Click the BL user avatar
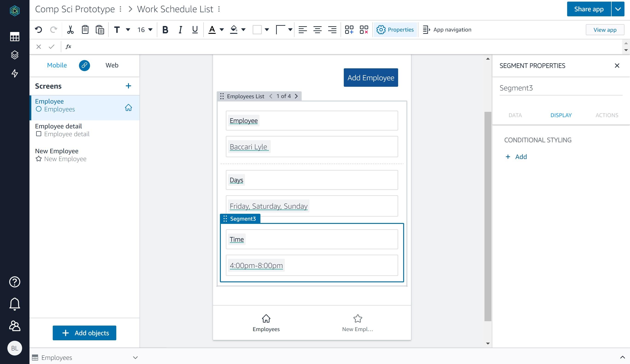 (15, 348)
